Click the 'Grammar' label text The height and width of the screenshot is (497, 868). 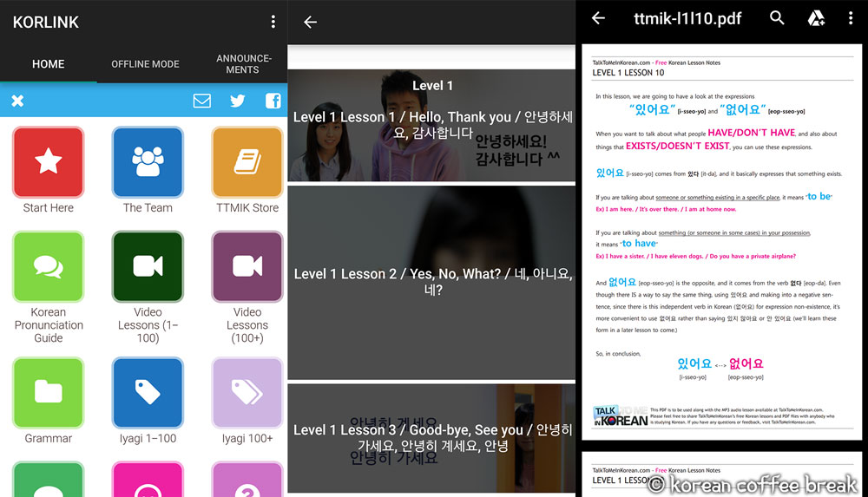(48, 438)
